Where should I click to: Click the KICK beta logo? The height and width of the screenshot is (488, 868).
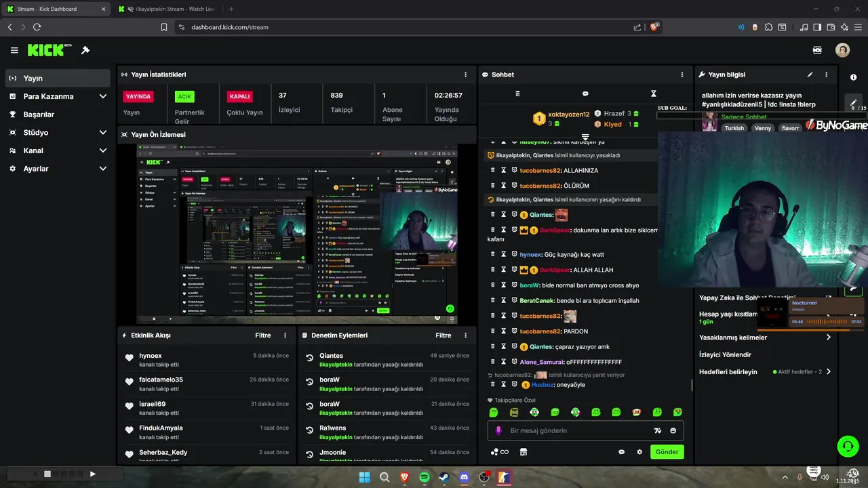click(50, 50)
